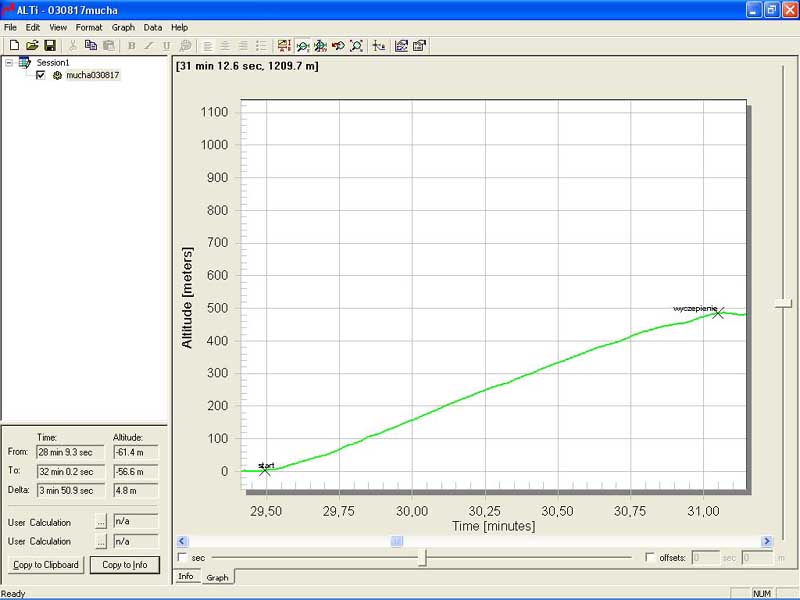Click the Open file folder icon
This screenshot has width=800, height=600.
32,46
